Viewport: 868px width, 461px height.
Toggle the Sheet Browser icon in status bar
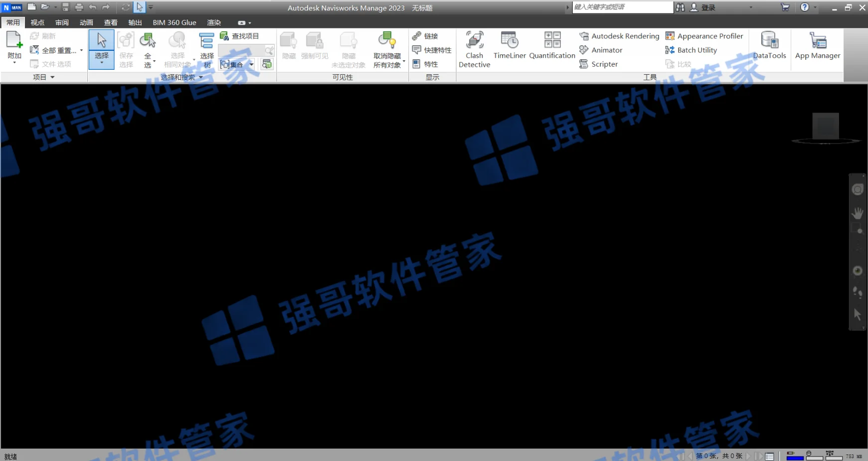[x=769, y=456]
